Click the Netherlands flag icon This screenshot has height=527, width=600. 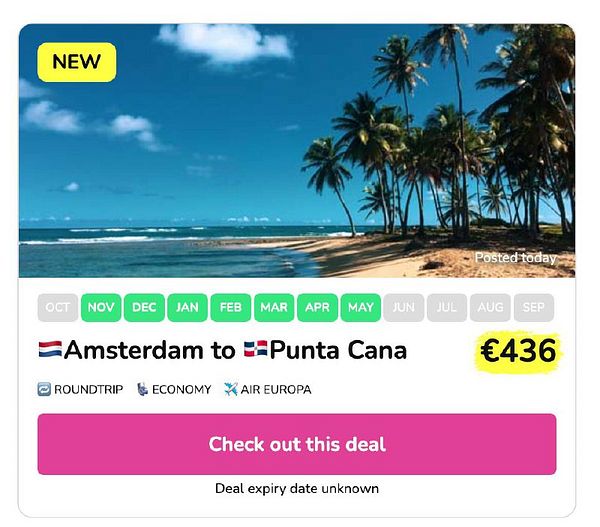pos(50,349)
